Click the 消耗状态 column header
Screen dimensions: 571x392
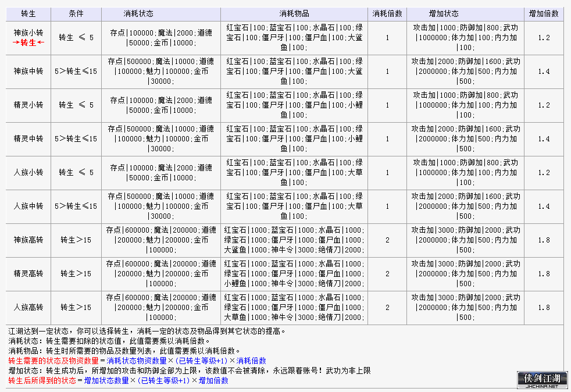tap(161, 14)
